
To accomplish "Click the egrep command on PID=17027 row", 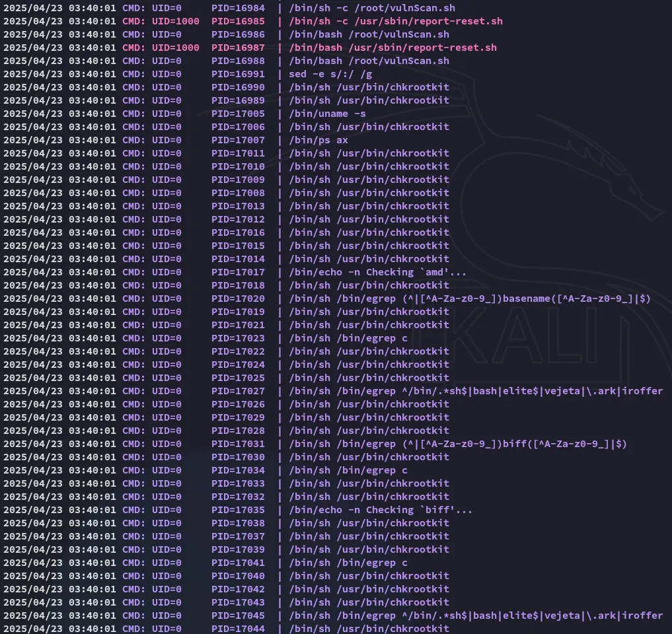I will click(x=475, y=391).
